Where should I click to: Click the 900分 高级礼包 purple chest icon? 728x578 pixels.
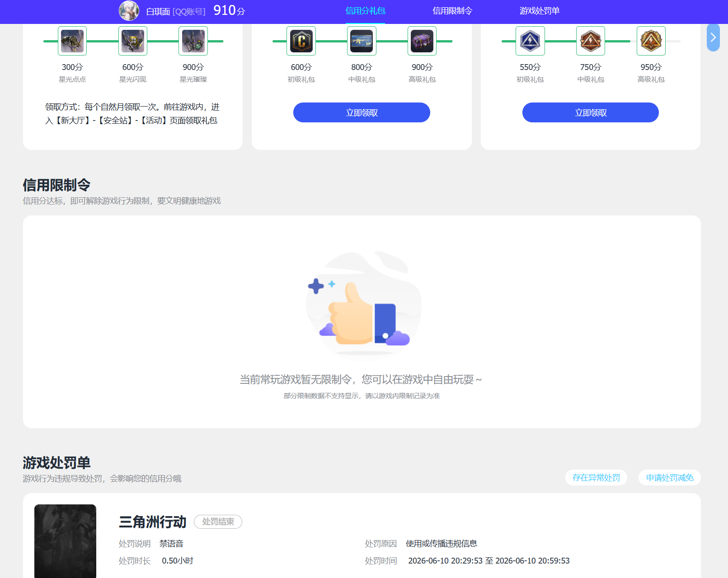click(x=422, y=41)
